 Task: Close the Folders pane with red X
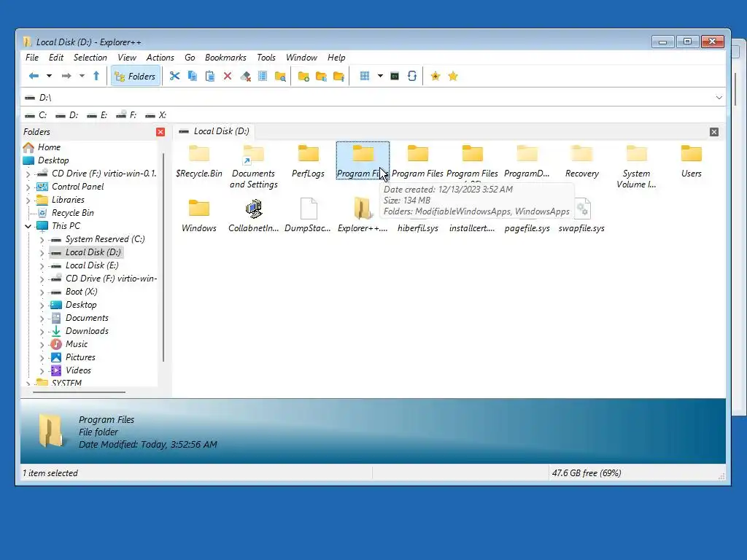point(160,132)
